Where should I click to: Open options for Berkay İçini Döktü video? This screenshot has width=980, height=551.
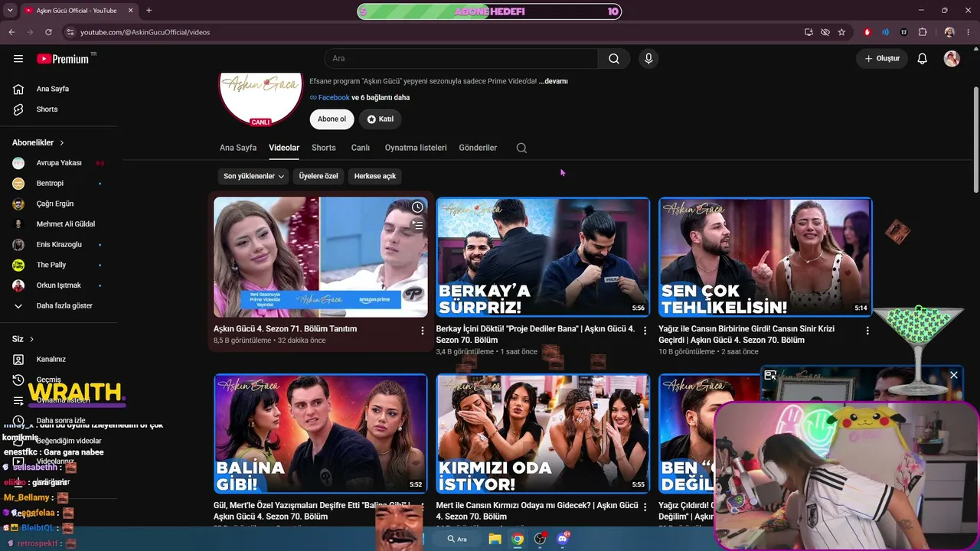(645, 331)
